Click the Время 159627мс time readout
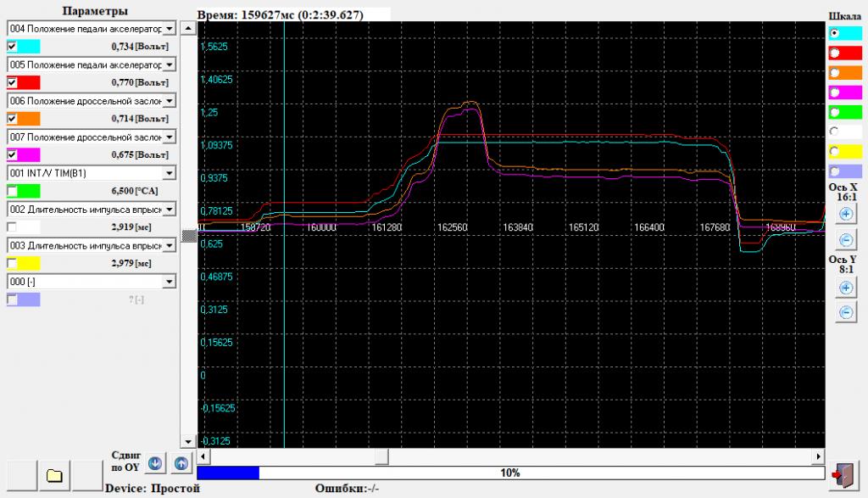The height and width of the screenshot is (498, 868). coord(281,15)
